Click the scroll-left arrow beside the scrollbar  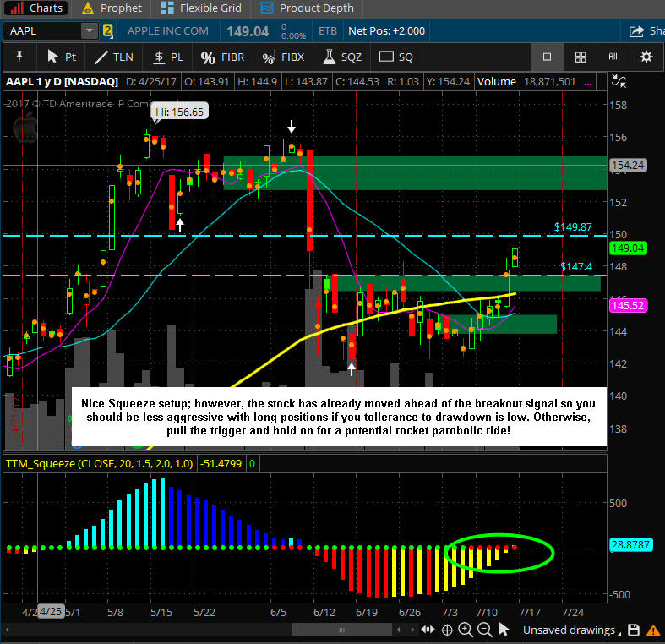point(398,630)
